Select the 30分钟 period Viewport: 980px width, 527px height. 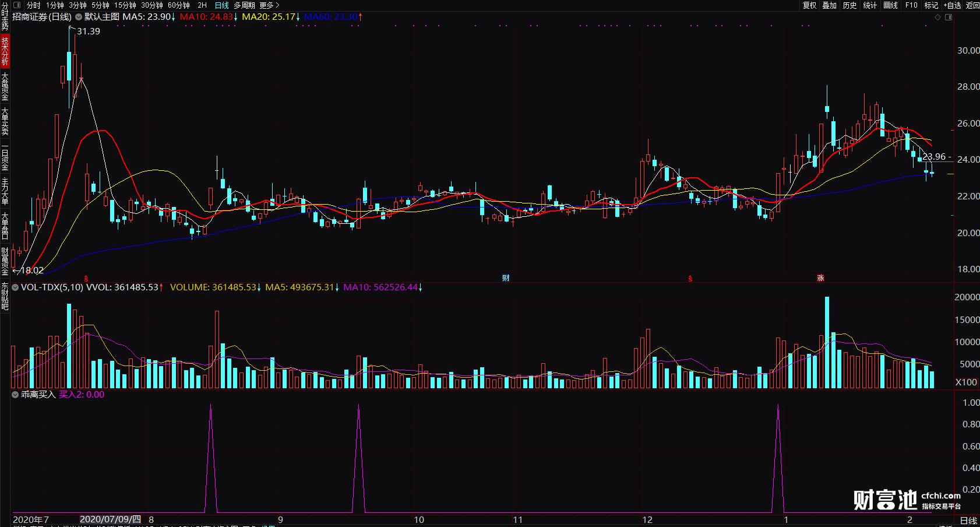coord(152,5)
